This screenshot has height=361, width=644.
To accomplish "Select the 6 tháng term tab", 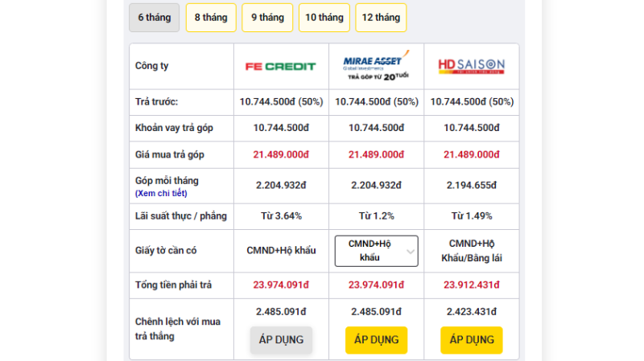I will pyautogui.click(x=154, y=18).
